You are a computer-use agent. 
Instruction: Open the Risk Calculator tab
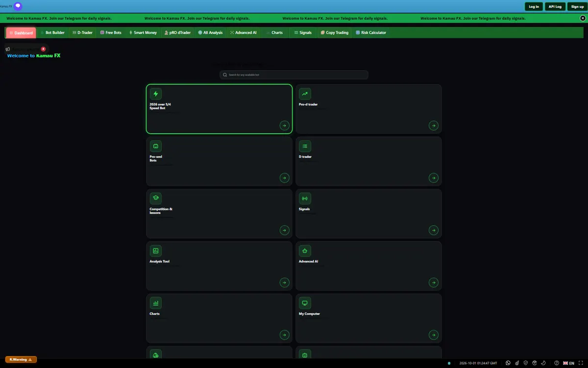(x=371, y=33)
